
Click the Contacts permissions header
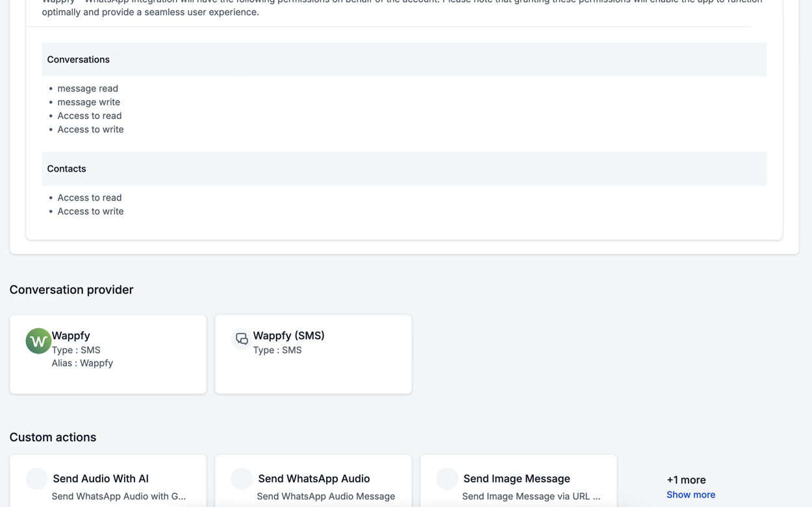click(404, 168)
